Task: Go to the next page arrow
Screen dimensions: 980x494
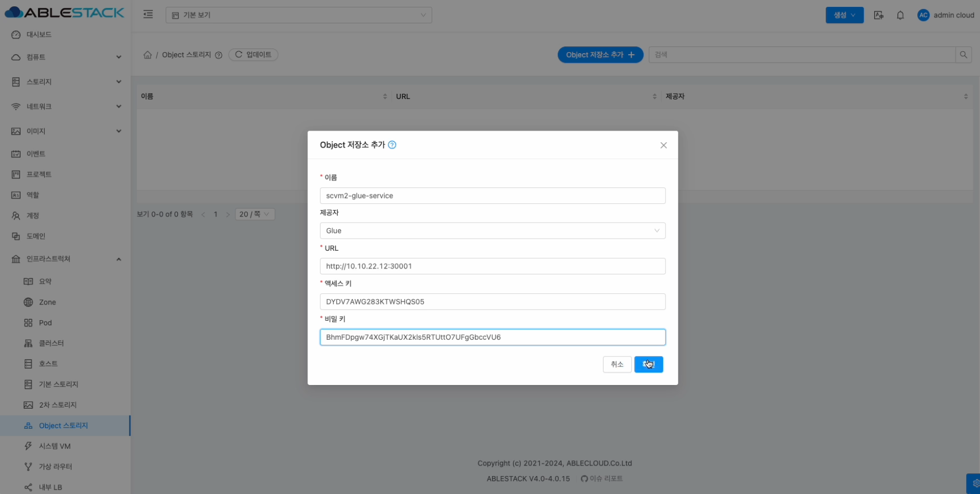Action: 227,214
